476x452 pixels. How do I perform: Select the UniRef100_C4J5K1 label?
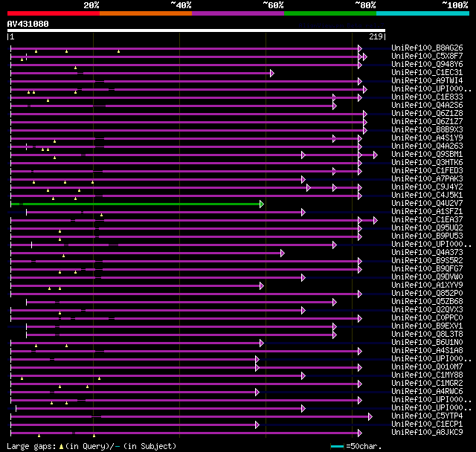[x=427, y=196]
